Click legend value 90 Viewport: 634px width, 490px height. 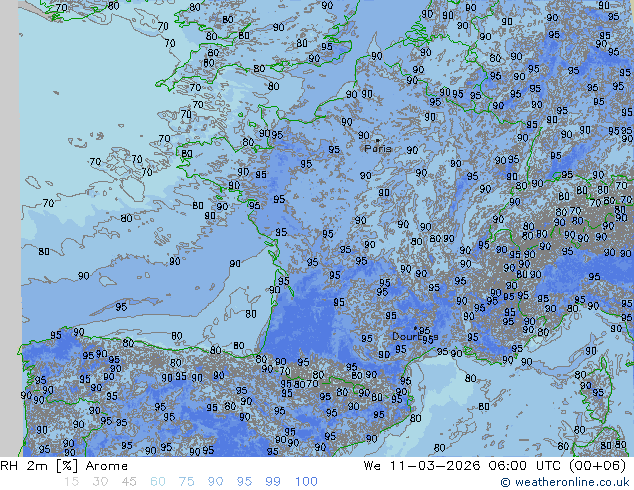[x=215, y=482]
